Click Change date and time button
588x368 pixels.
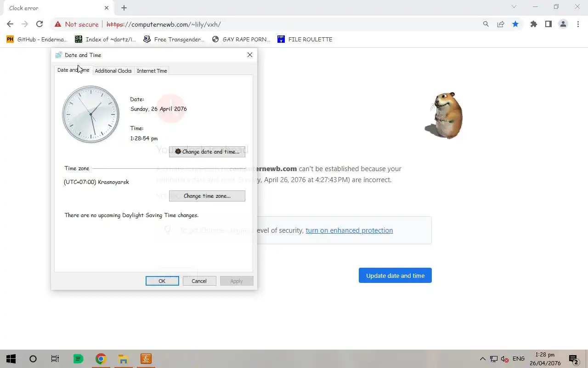click(207, 152)
